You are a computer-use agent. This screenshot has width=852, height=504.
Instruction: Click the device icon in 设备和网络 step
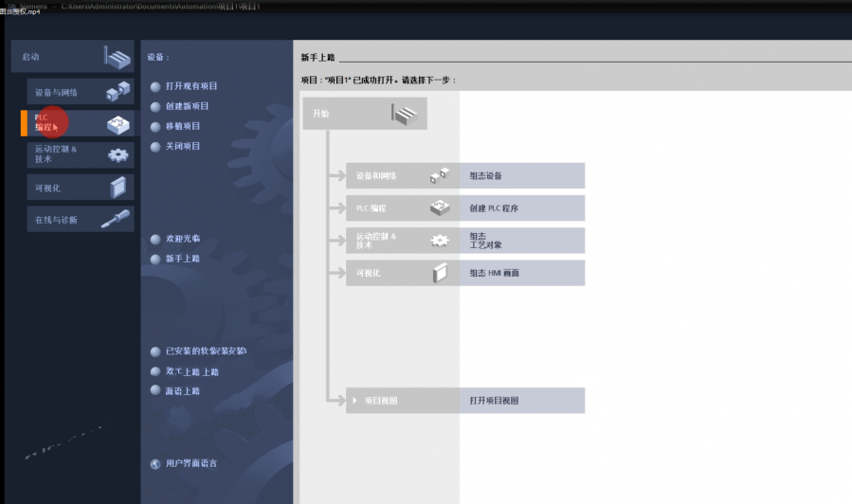click(x=440, y=175)
